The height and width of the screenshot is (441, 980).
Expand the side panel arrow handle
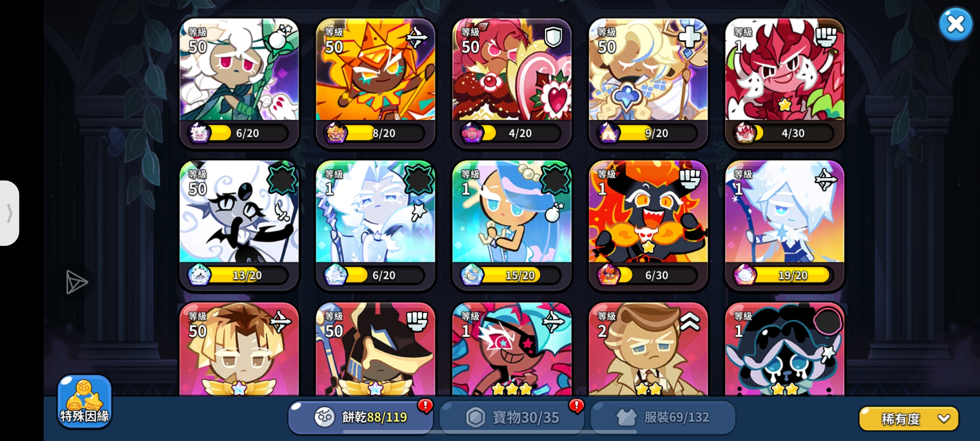[9, 213]
